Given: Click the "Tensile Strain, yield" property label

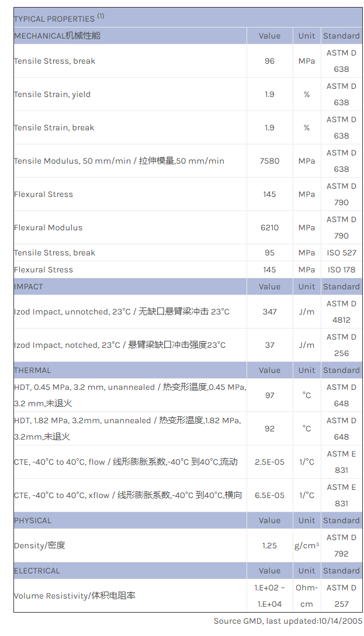Looking at the screenshot, I should (x=52, y=94).
